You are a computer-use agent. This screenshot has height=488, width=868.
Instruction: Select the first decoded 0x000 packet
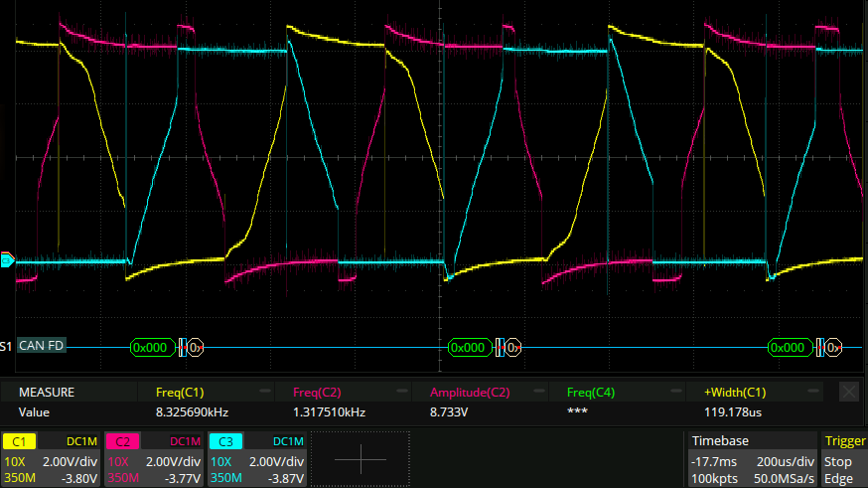pyautogui.click(x=151, y=347)
